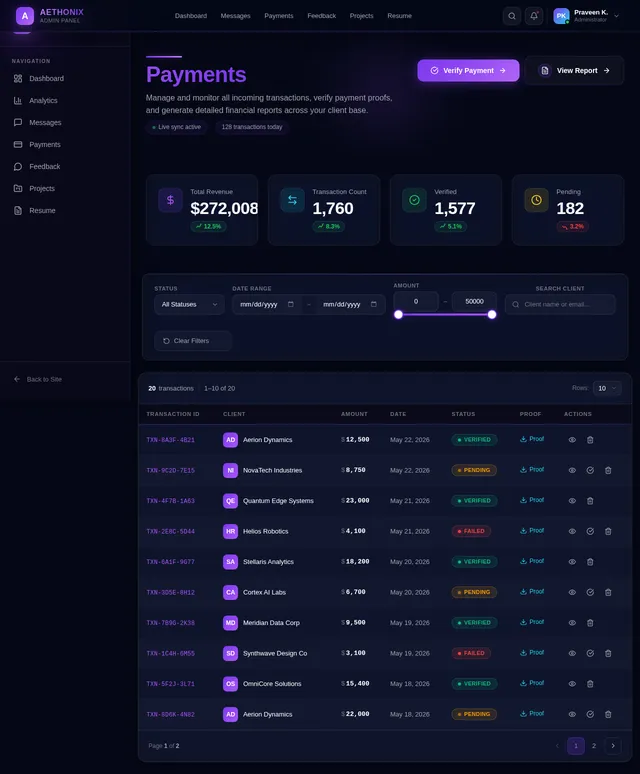Focus the Client name or email search field
640x774 pixels.
tap(560, 305)
